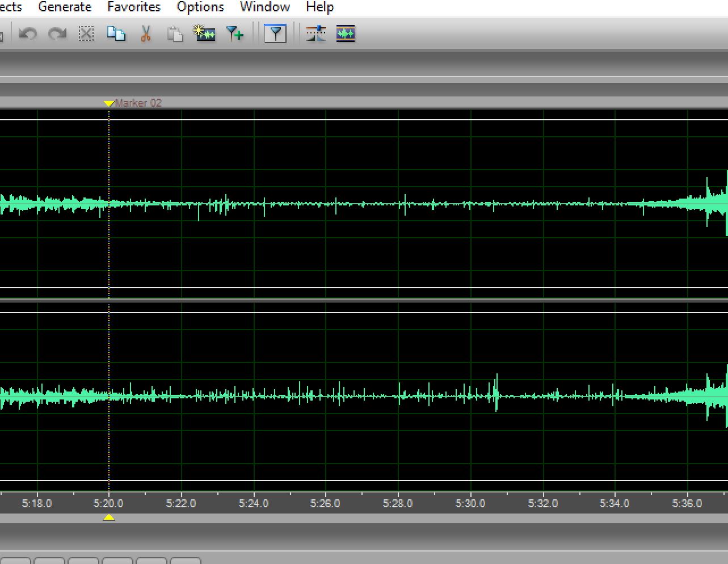Open the Window menu
This screenshot has height=564, width=728.
264,7
